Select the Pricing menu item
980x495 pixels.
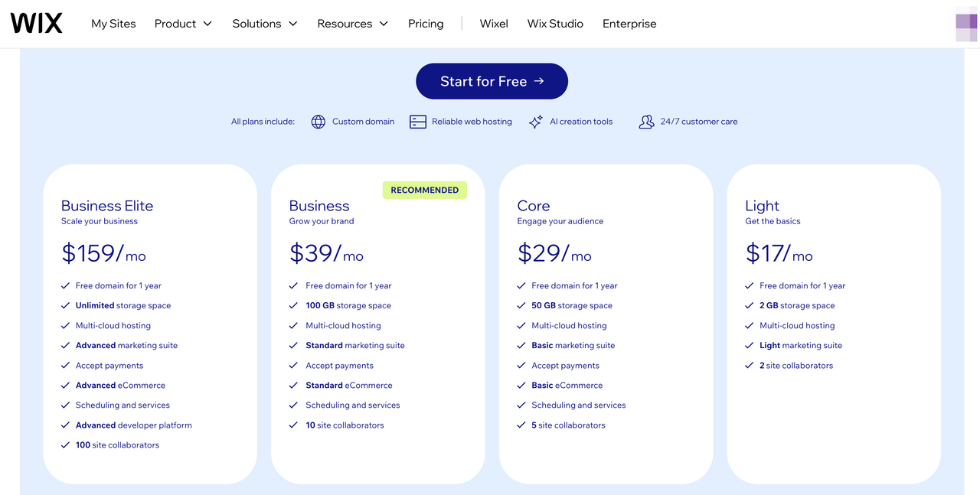tap(426, 24)
